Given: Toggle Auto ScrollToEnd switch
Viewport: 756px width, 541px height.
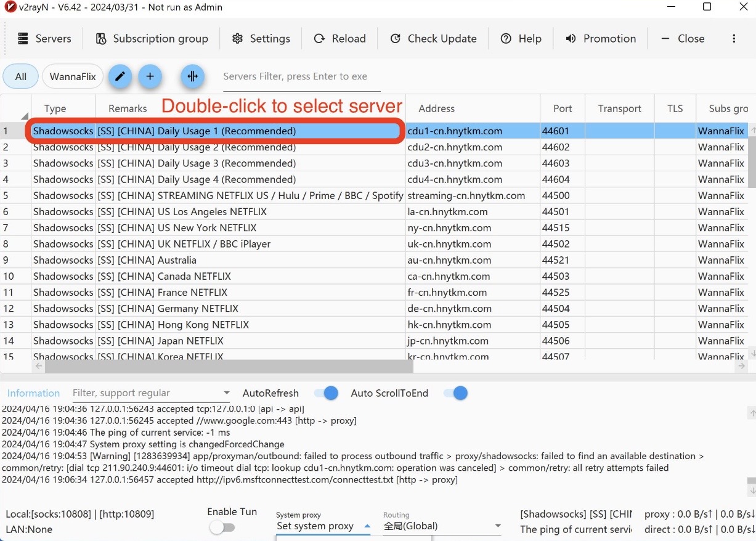Looking at the screenshot, I should point(455,393).
